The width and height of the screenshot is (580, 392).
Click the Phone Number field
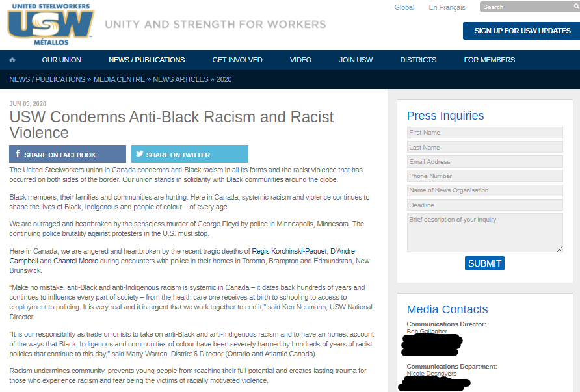(x=485, y=176)
